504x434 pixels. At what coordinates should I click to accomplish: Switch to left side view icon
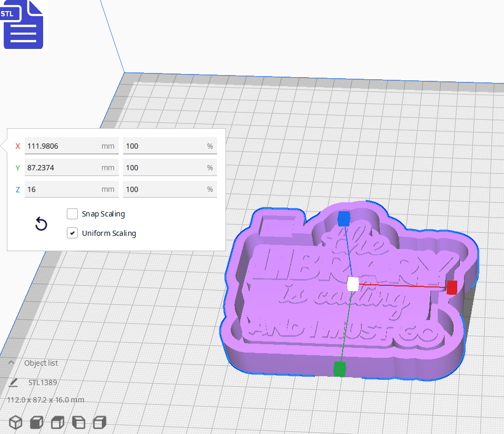tap(78, 422)
